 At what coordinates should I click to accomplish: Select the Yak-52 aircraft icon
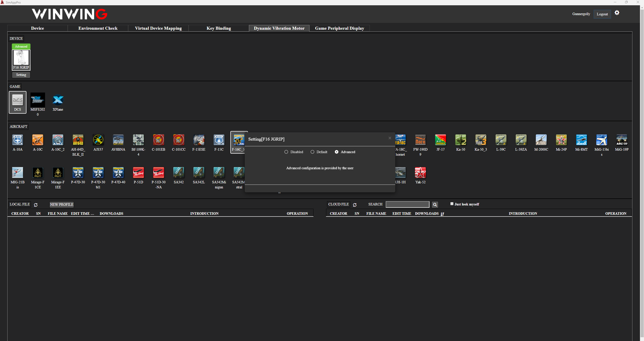(420, 173)
